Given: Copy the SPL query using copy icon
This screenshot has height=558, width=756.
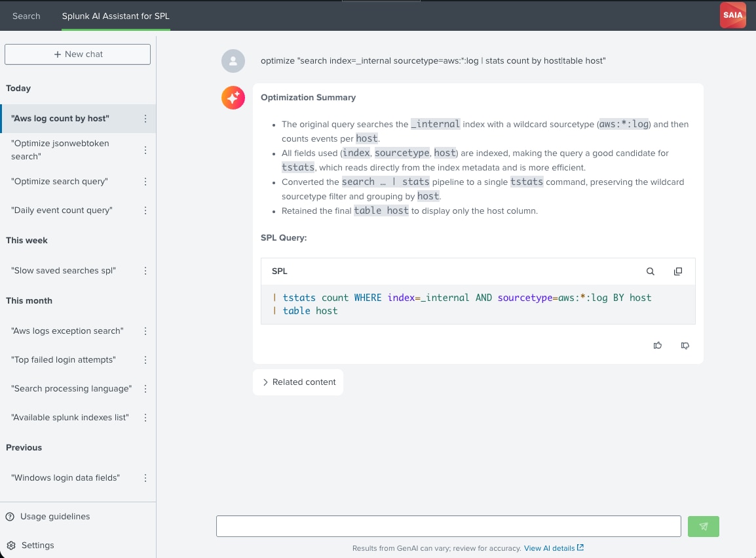Looking at the screenshot, I should [678, 271].
